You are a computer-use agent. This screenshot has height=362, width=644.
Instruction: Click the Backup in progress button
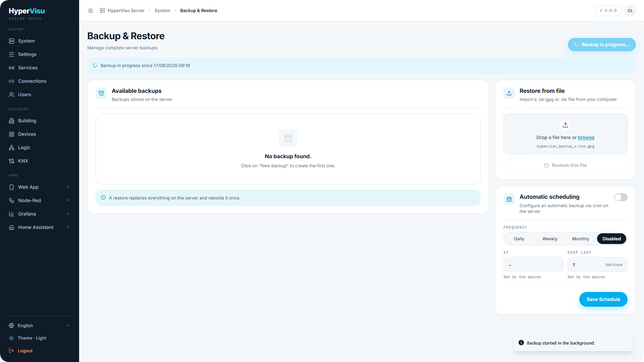tap(602, 45)
